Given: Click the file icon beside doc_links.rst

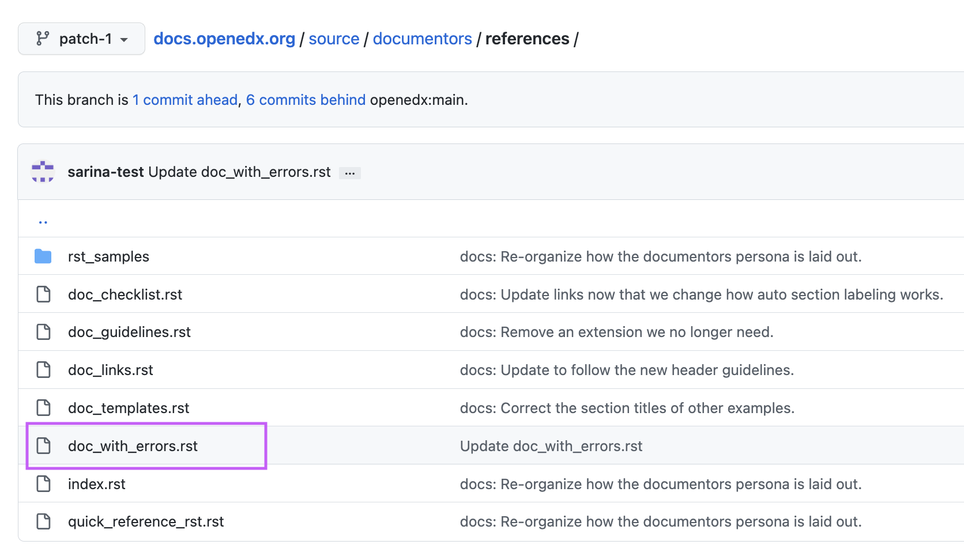Looking at the screenshot, I should (x=43, y=369).
